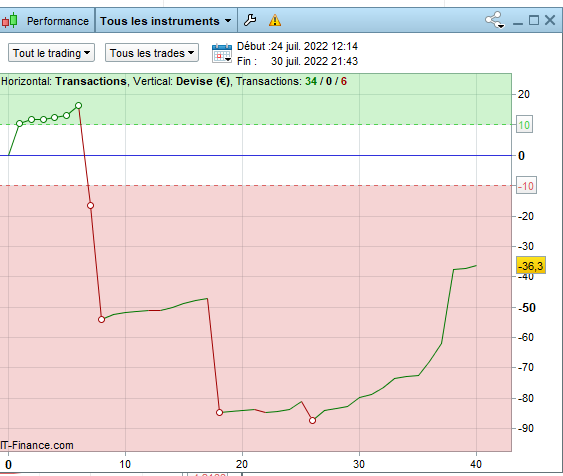Click the x-axis label 40
The image size is (563, 476).
476,464
